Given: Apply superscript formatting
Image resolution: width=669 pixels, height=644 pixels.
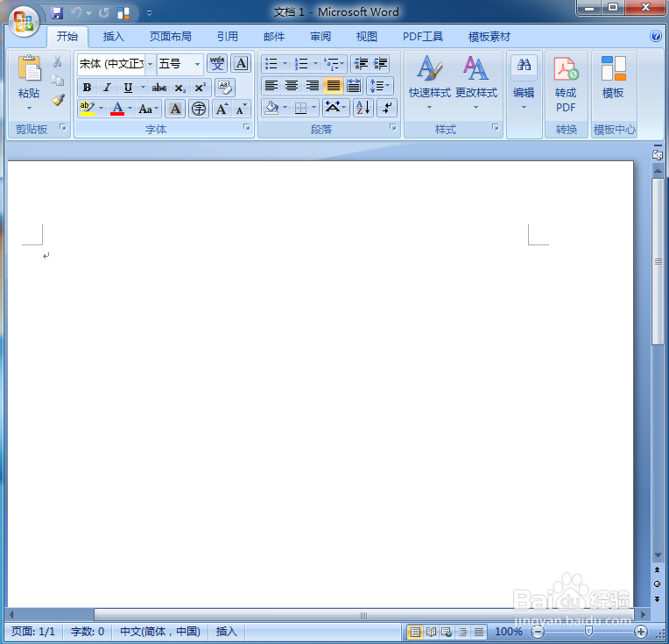Looking at the screenshot, I should [x=200, y=88].
